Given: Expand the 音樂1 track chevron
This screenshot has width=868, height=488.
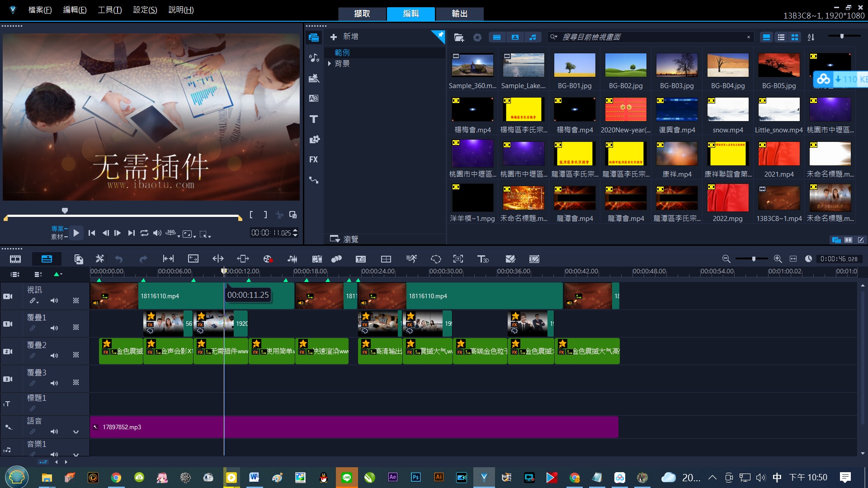Looking at the screenshot, I should tap(76, 454).
